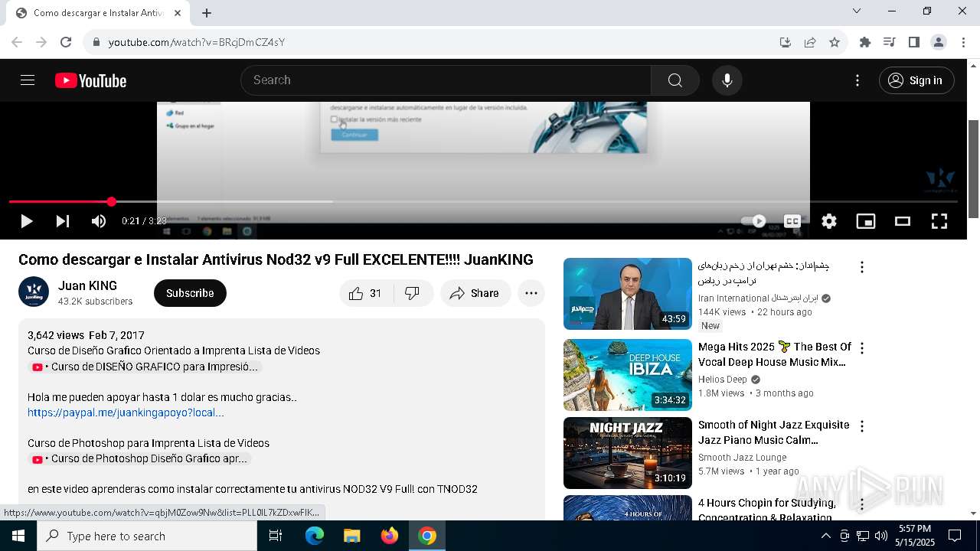This screenshot has height=551, width=980.
Task: Open Chrome extensions puzzle icon
Action: [x=865, y=42]
